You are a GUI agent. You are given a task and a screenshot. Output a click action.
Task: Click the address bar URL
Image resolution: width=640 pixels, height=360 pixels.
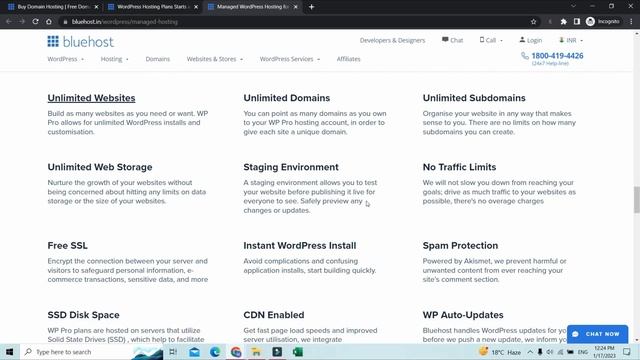[x=124, y=22]
